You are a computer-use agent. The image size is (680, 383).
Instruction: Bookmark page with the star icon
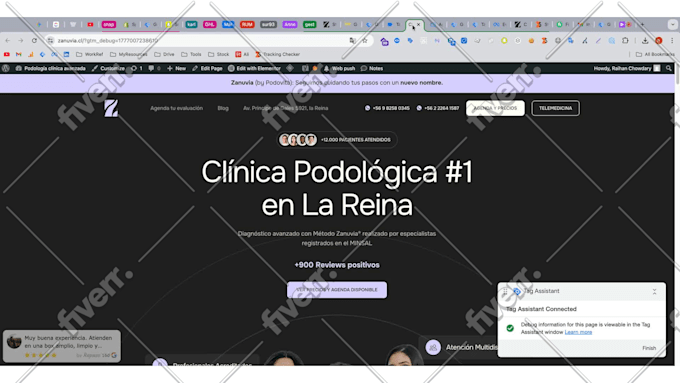coord(365,40)
